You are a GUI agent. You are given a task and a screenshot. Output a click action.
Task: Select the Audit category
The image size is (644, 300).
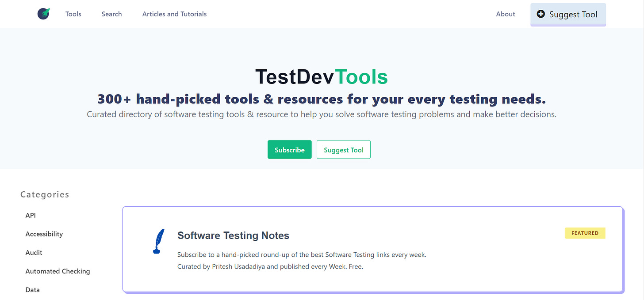click(34, 253)
